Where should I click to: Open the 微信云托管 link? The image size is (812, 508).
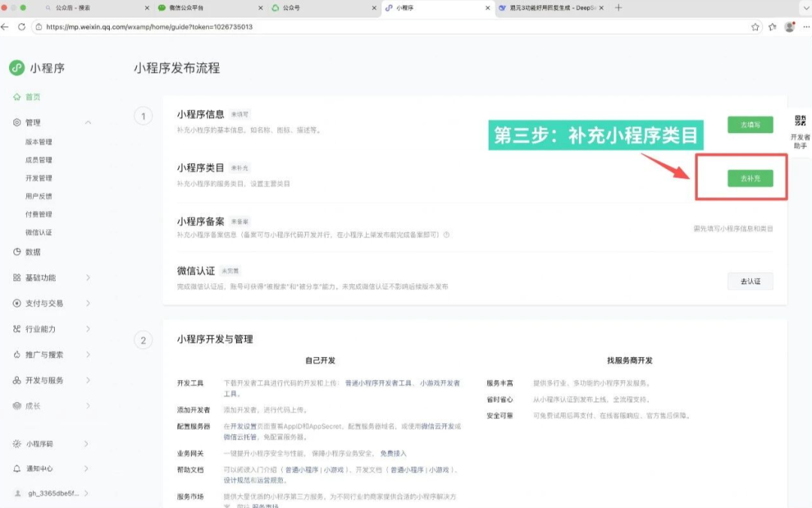[240, 437]
